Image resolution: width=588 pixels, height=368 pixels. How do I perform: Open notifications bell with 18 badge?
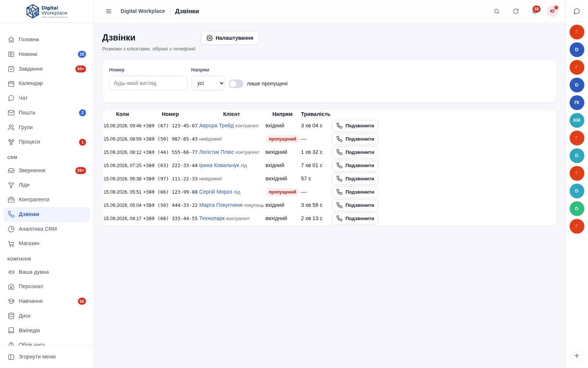point(535,11)
